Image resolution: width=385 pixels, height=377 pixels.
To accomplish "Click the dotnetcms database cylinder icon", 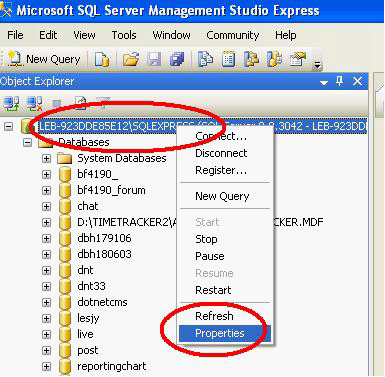I will tap(65, 302).
